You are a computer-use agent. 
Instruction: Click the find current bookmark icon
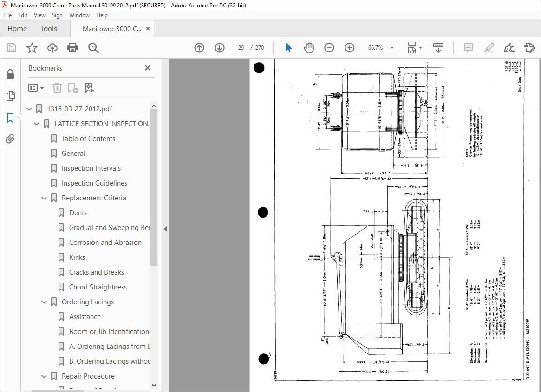pyautogui.click(x=89, y=88)
